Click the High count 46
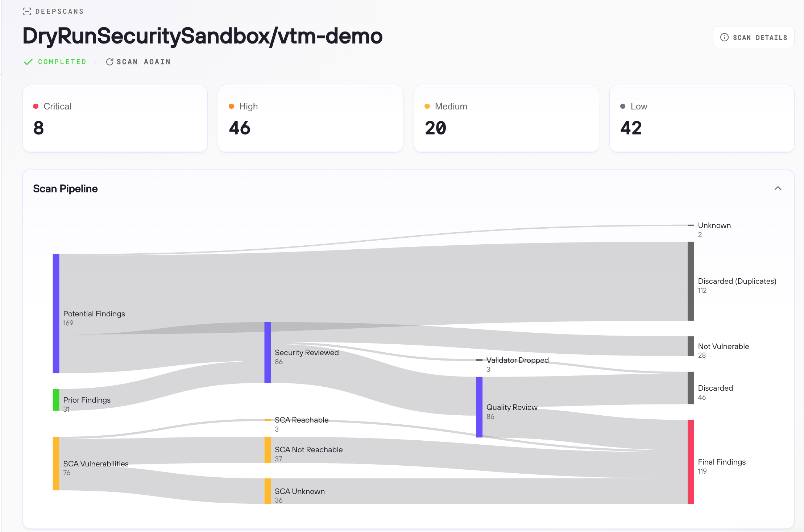The width and height of the screenshot is (804, 532). (240, 128)
